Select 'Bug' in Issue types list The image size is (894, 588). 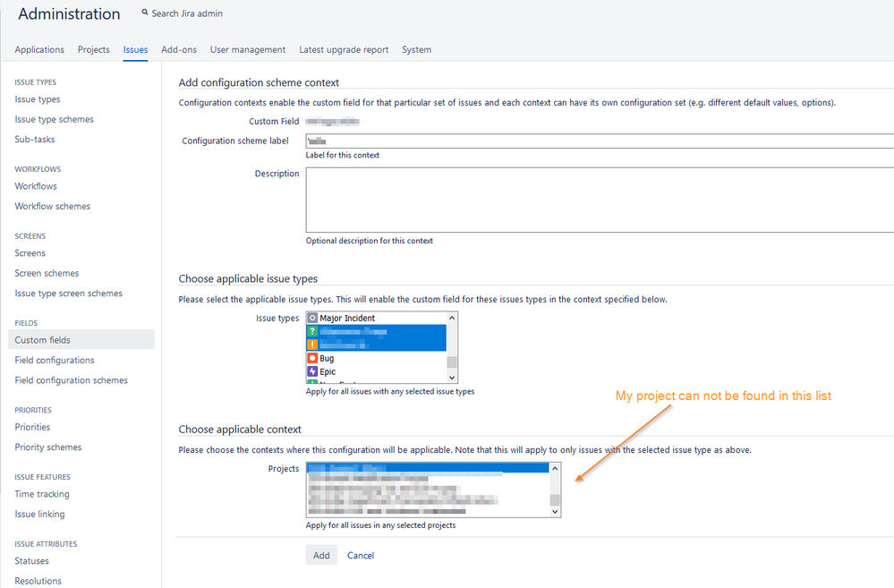376,358
